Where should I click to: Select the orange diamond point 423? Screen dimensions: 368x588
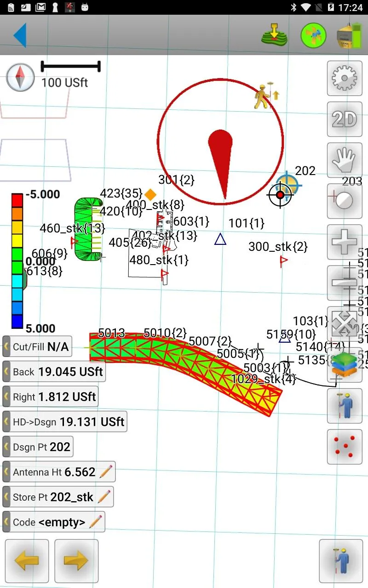click(x=150, y=195)
